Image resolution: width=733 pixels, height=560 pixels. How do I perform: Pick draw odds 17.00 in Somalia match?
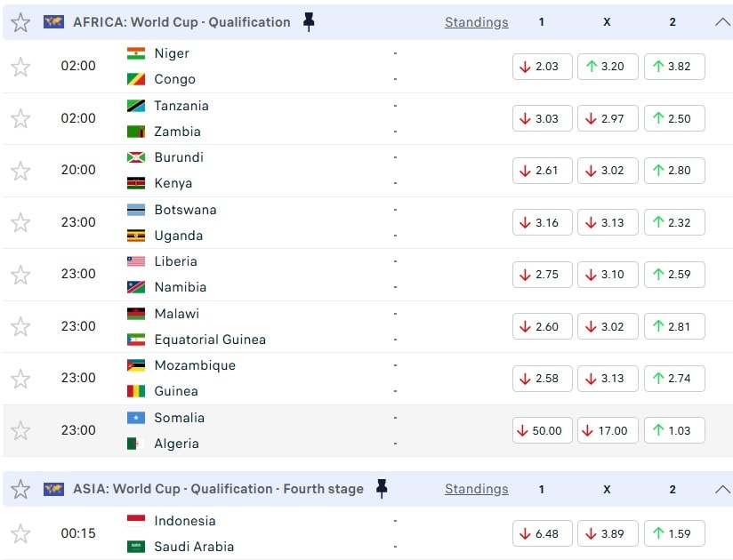pos(608,431)
